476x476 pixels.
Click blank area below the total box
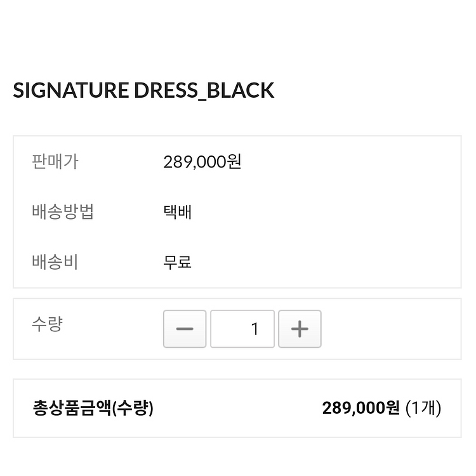pyautogui.click(x=238, y=457)
